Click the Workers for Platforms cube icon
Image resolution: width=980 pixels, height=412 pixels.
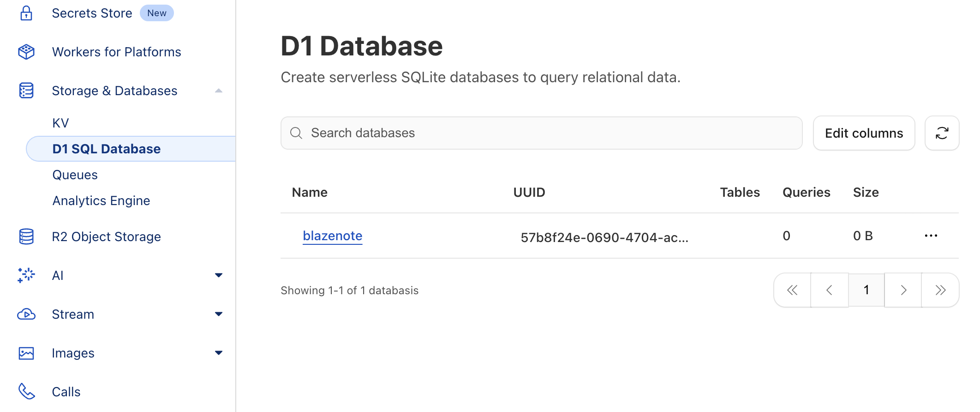(x=26, y=52)
